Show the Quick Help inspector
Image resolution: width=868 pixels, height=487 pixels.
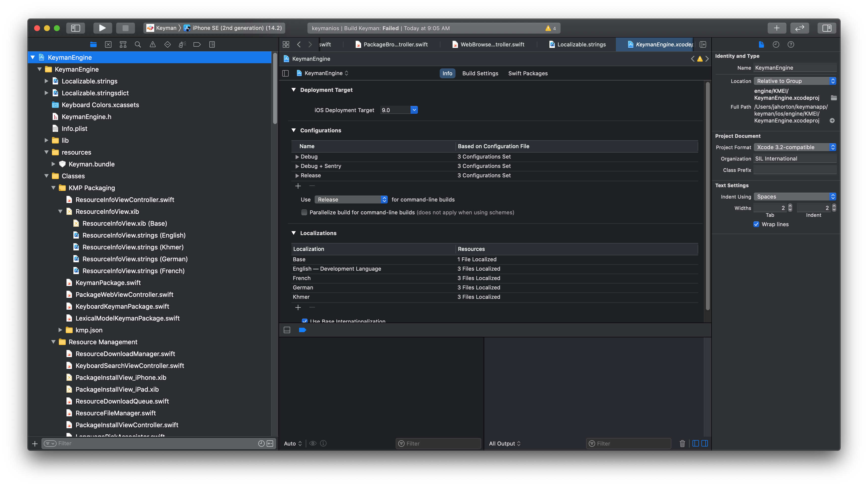[791, 44]
